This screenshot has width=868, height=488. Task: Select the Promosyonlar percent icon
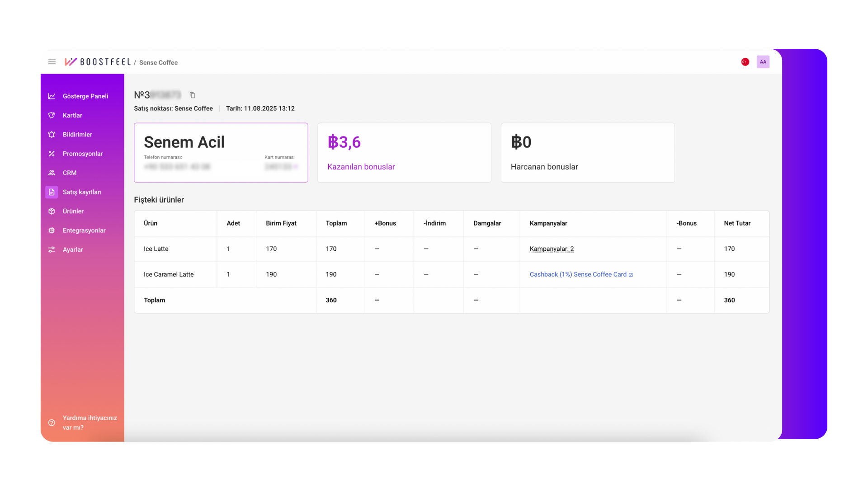tap(52, 154)
